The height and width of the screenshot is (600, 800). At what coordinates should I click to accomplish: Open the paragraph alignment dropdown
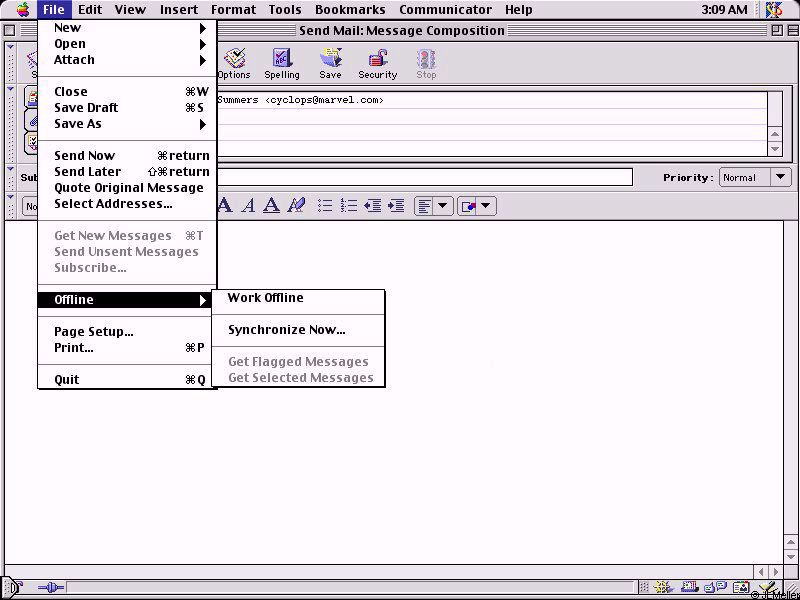click(434, 206)
